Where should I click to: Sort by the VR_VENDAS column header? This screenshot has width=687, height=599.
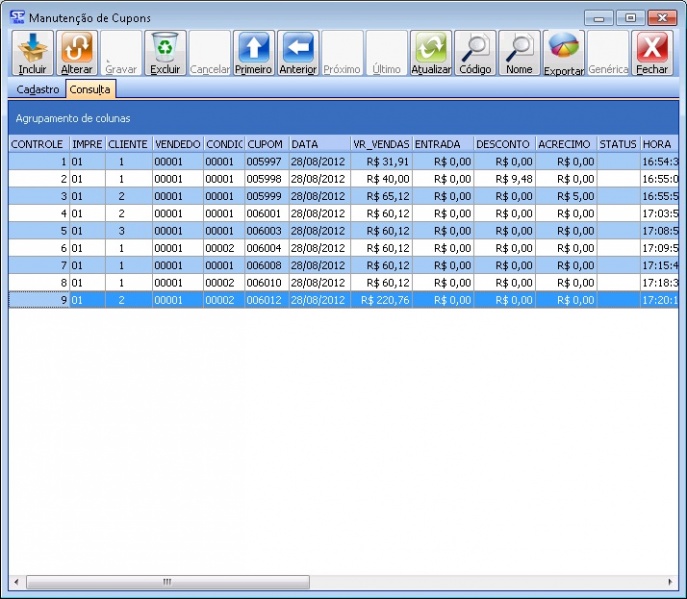point(379,144)
